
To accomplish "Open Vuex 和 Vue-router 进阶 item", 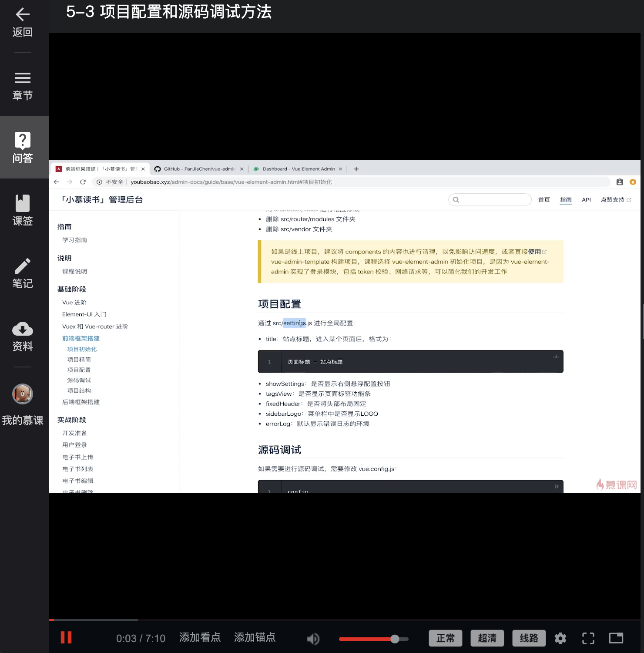I will [x=95, y=326].
